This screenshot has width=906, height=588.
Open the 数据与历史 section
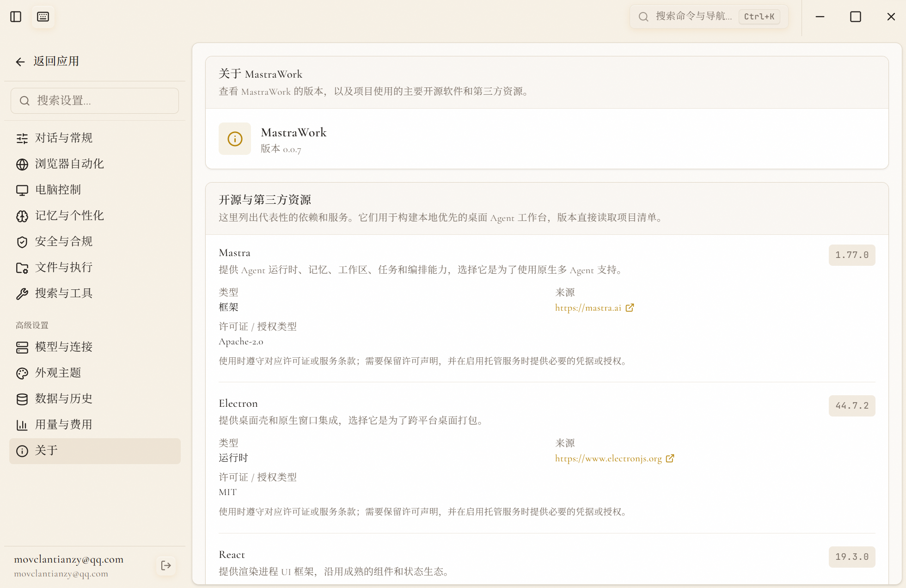tap(95, 398)
